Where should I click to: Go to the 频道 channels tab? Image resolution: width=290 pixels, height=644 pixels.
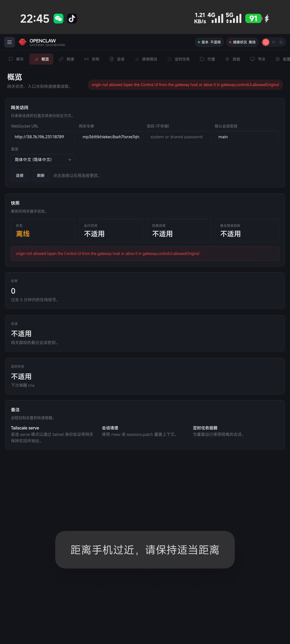[66, 59]
